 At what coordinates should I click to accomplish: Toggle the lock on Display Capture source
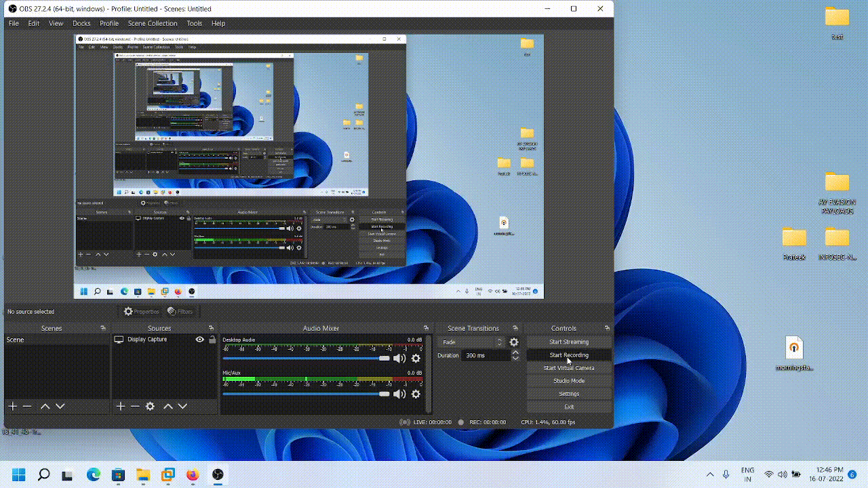click(212, 340)
